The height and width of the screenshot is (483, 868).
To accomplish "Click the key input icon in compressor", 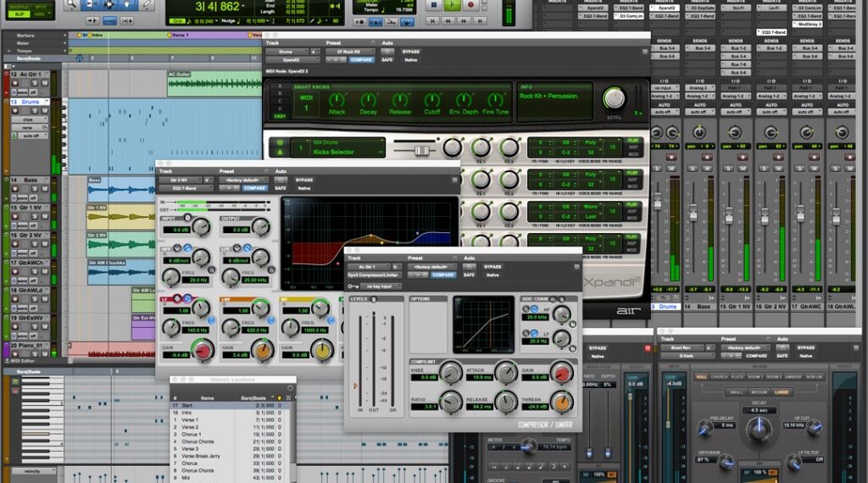I will pos(352,286).
